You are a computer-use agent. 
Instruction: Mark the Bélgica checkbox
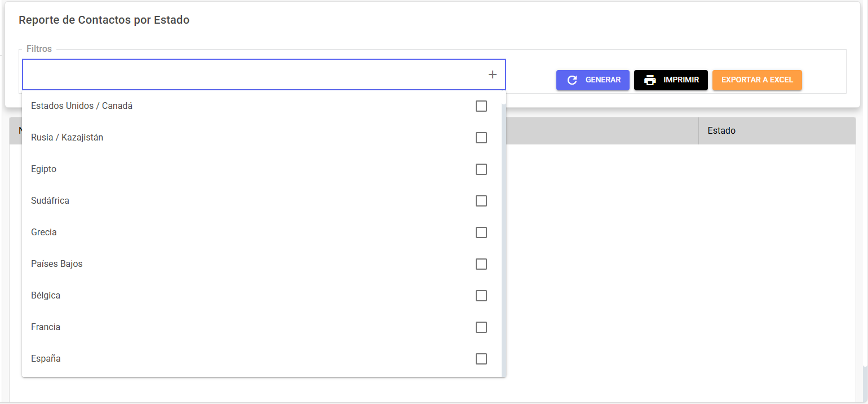coord(481,296)
